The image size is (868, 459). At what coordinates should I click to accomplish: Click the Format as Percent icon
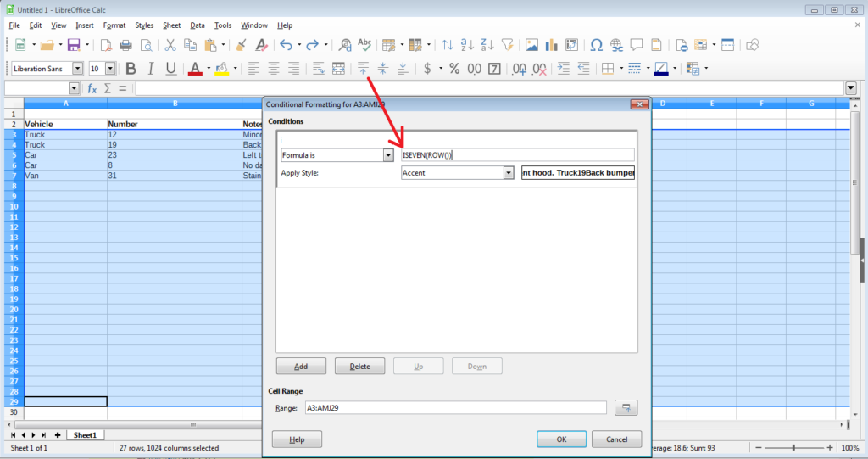point(454,69)
